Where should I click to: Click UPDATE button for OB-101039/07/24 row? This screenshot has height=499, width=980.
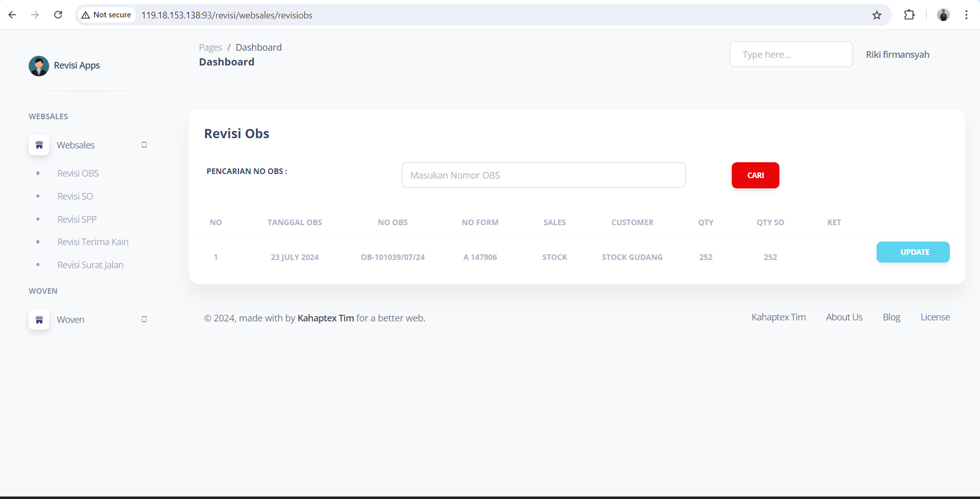tap(912, 252)
